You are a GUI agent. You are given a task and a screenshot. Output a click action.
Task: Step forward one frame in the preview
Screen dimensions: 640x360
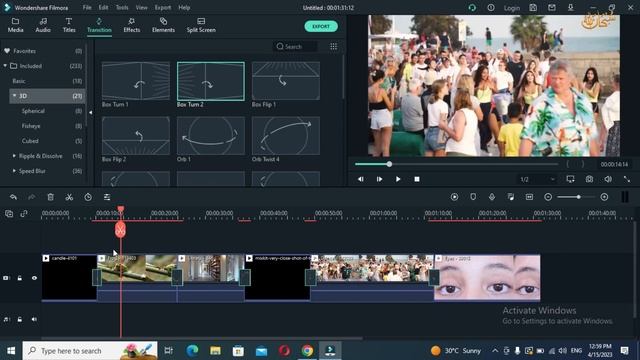[x=379, y=179]
